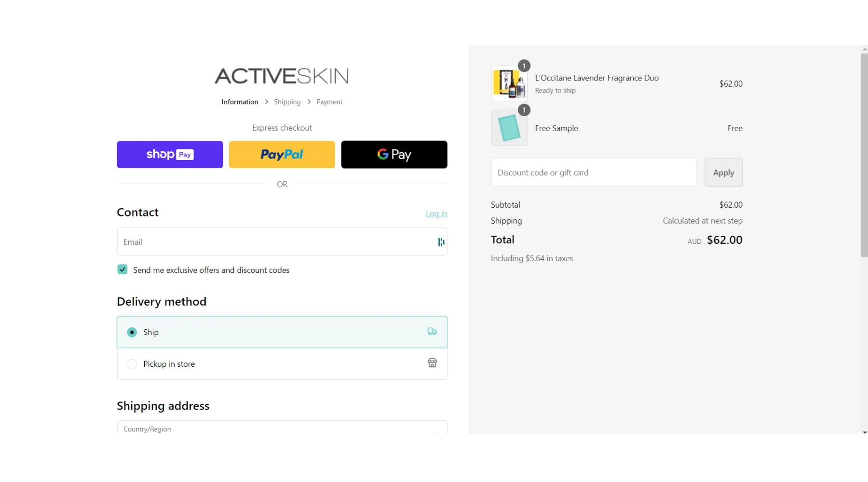Click the L'Occitane Lavender Duo product thumbnail
This screenshot has width=868, height=482.
click(509, 84)
